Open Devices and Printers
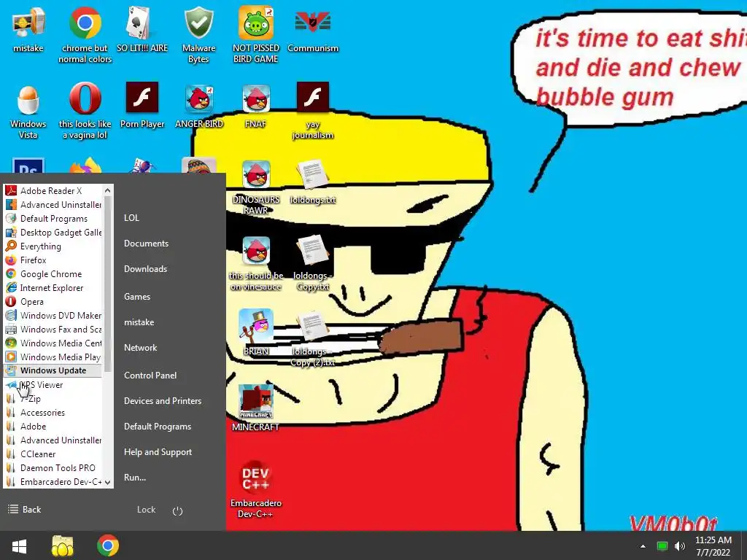This screenshot has height=560, width=747. [163, 401]
